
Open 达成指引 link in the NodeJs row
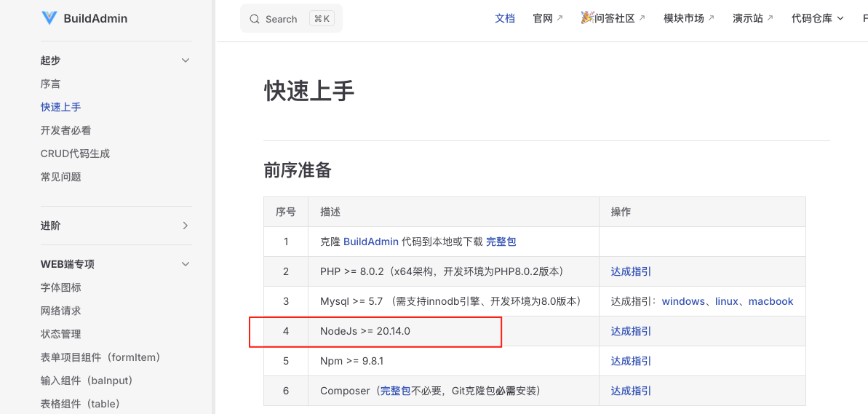click(x=631, y=332)
